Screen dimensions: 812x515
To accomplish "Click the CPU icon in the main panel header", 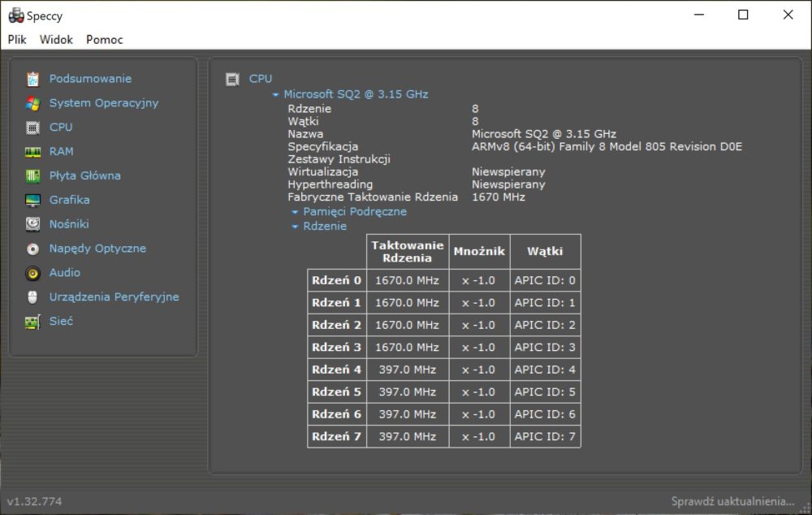I will coord(232,80).
